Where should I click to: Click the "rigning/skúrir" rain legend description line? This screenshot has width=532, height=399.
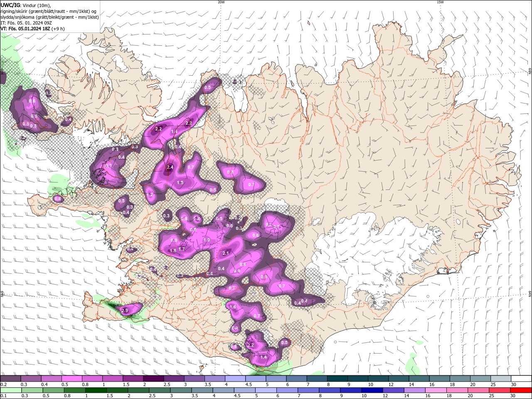(49, 11)
